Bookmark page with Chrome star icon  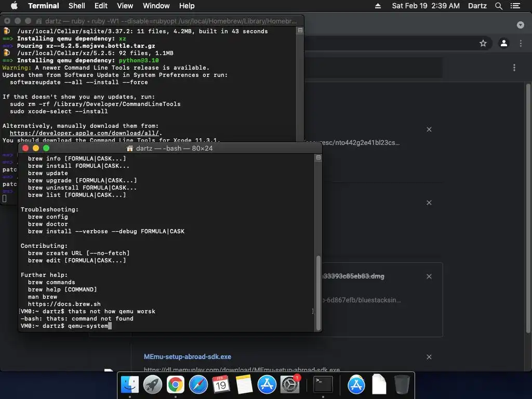pos(483,43)
